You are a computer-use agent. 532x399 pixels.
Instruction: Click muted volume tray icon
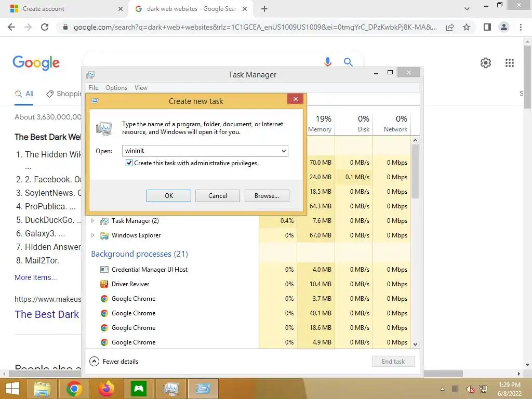pos(470,389)
